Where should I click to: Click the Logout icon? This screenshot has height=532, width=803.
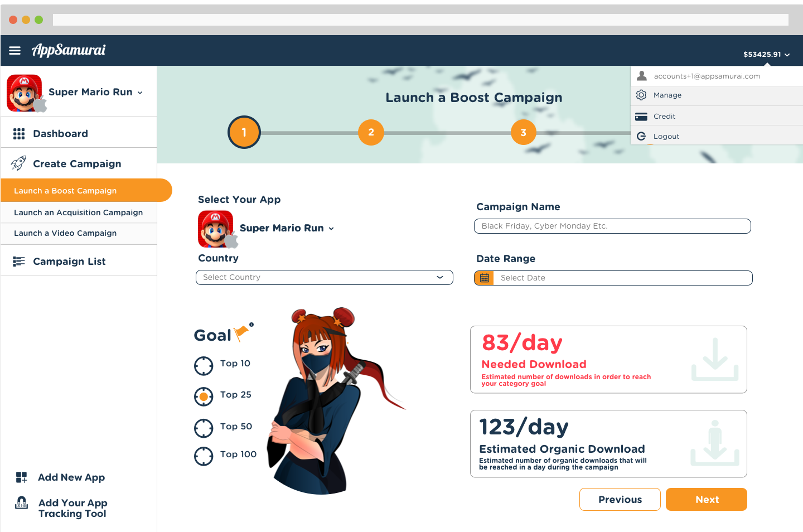[641, 136]
